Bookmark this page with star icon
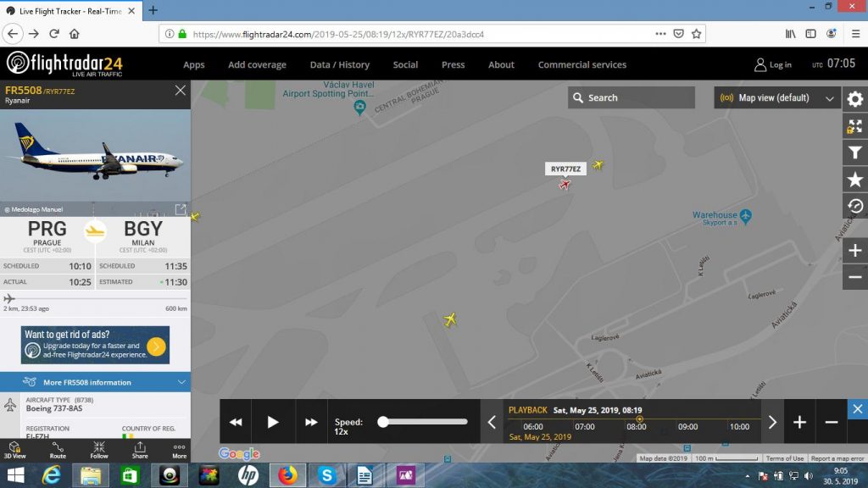This screenshot has height=488, width=868. (697, 34)
